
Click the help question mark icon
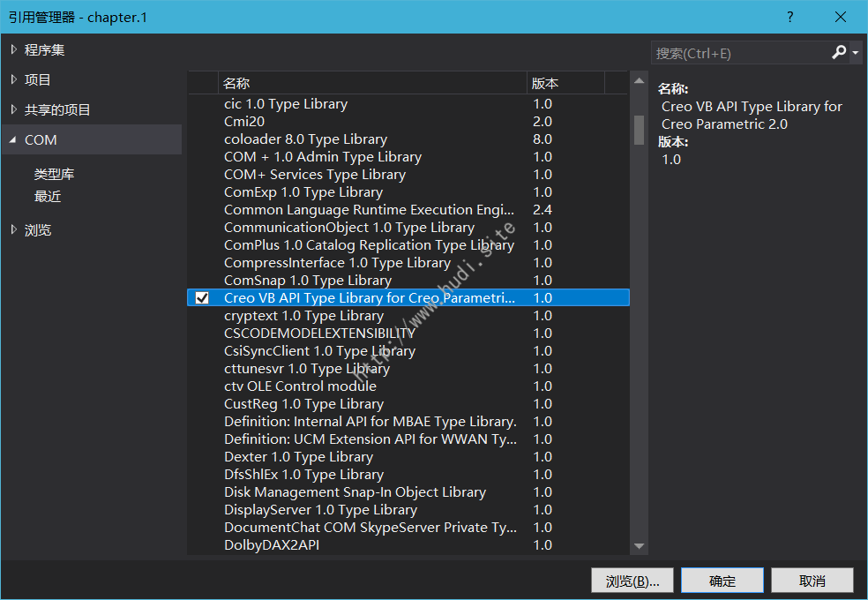coord(790,17)
